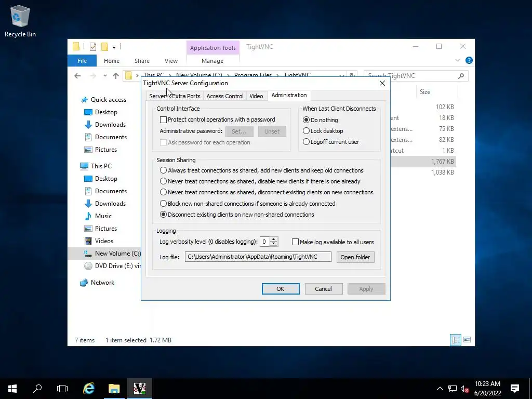The height and width of the screenshot is (399, 532).
Task: Open Quick access in navigation pane
Action: point(104,100)
